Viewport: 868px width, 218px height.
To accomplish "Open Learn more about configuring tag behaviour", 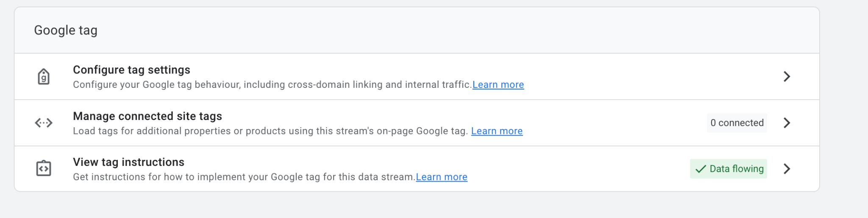I will pyautogui.click(x=498, y=85).
